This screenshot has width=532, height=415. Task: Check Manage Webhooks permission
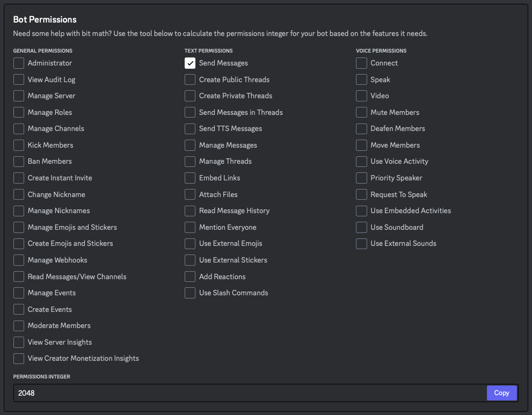pos(19,260)
